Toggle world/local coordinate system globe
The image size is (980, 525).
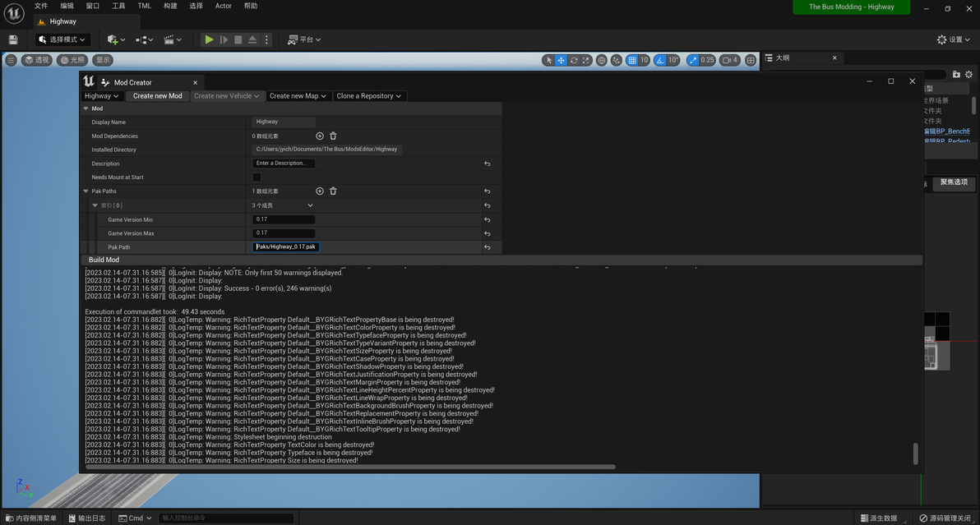(601, 60)
